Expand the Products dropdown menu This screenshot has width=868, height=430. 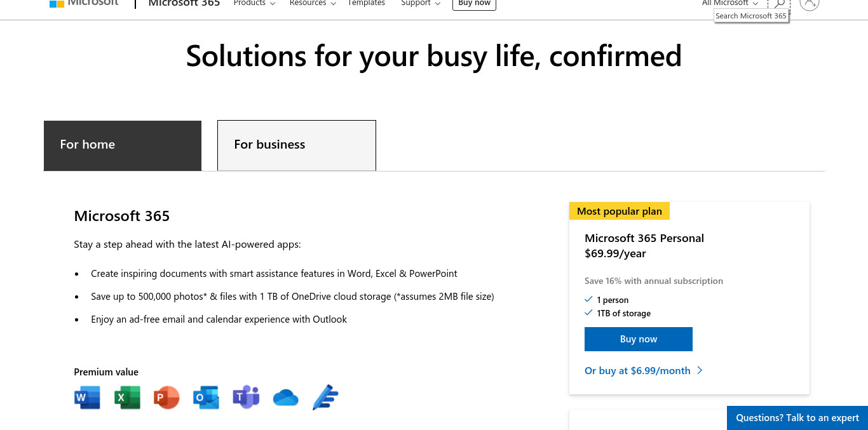tap(254, 3)
